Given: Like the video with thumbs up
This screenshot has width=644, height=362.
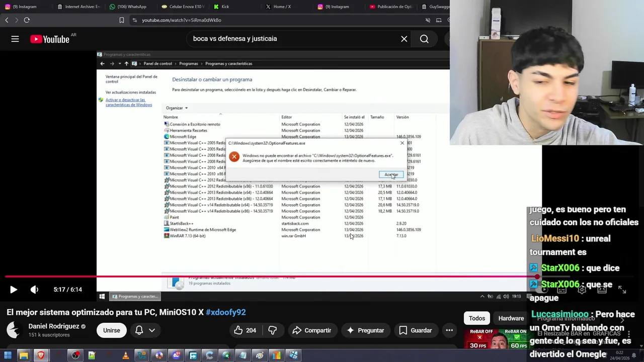Looking at the screenshot, I should pos(245,330).
